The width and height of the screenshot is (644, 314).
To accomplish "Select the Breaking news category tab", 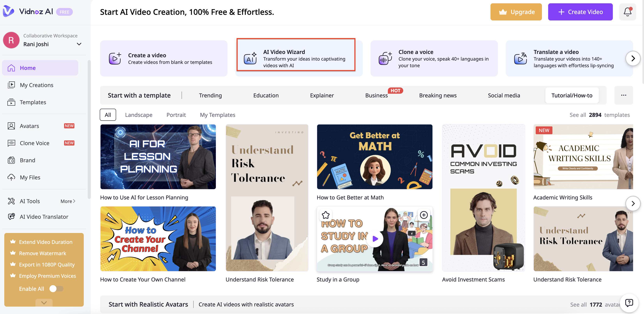I will pos(438,95).
